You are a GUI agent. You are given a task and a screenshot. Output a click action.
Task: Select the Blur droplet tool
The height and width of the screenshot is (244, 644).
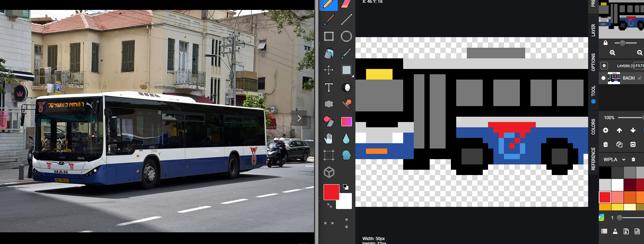pos(346,138)
